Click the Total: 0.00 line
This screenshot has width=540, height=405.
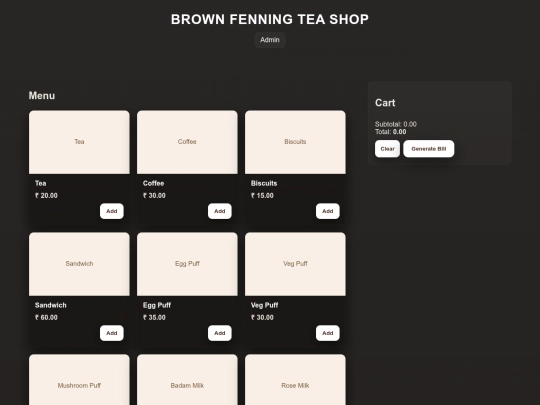pos(391,132)
